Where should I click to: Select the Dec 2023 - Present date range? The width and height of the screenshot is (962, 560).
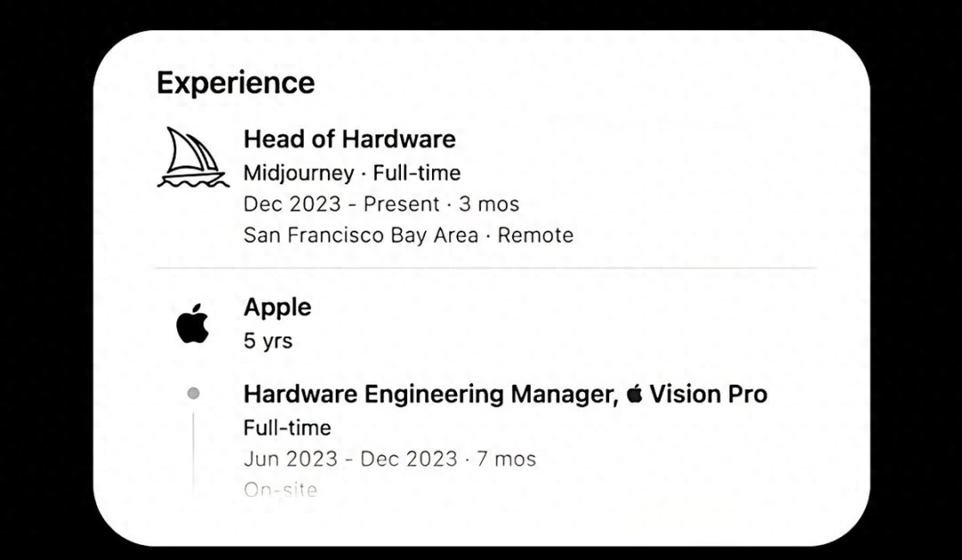click(x=341, y=204)
